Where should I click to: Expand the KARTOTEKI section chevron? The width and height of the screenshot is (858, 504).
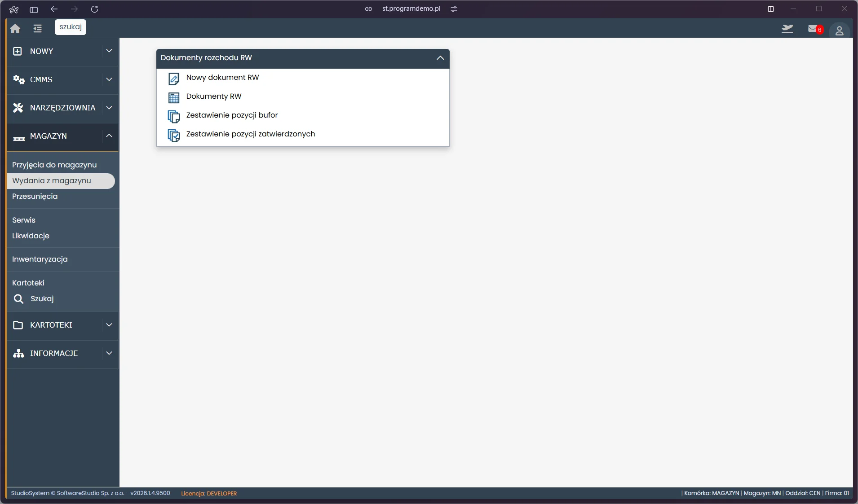(109, 325)
